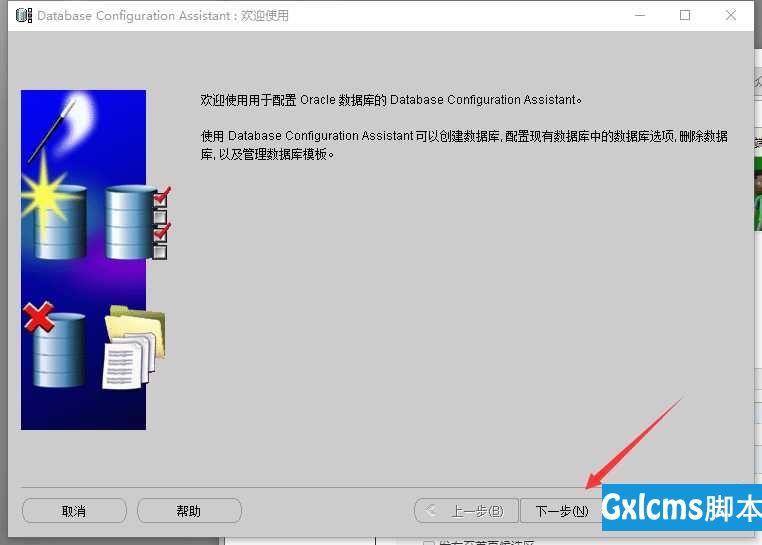
Task: Go back with 上一步(B) button
Action: click(466, 510)
